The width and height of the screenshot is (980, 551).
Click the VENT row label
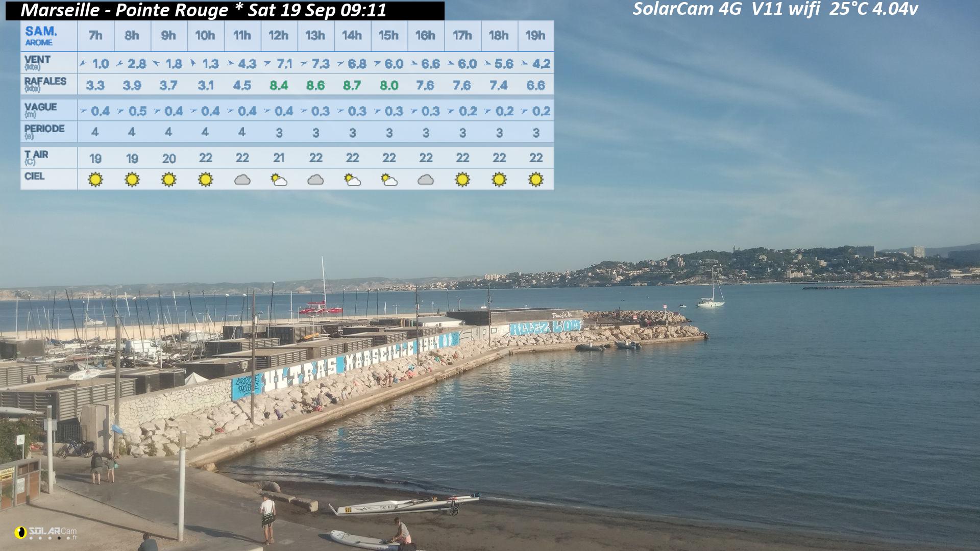click(x=37, y=62)
